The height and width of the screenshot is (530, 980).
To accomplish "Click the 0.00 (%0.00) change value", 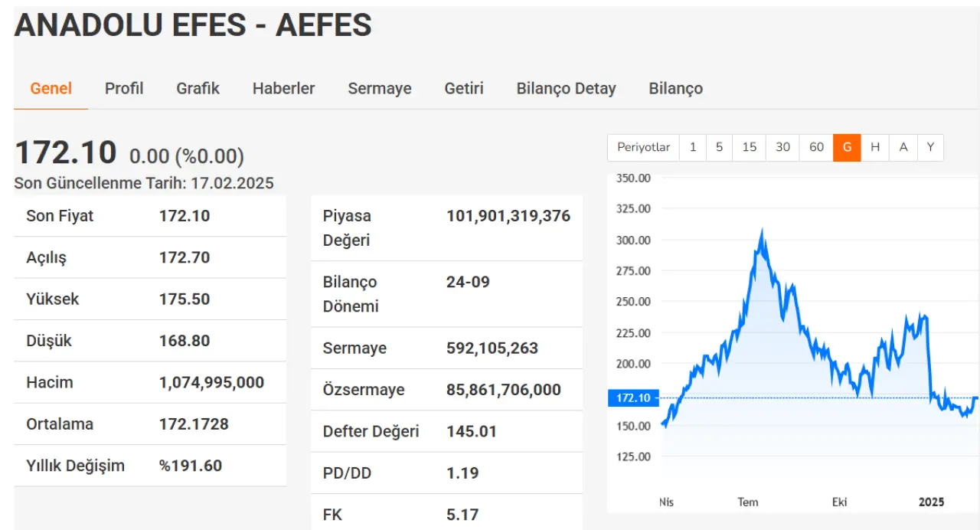I will pos(187,156).
